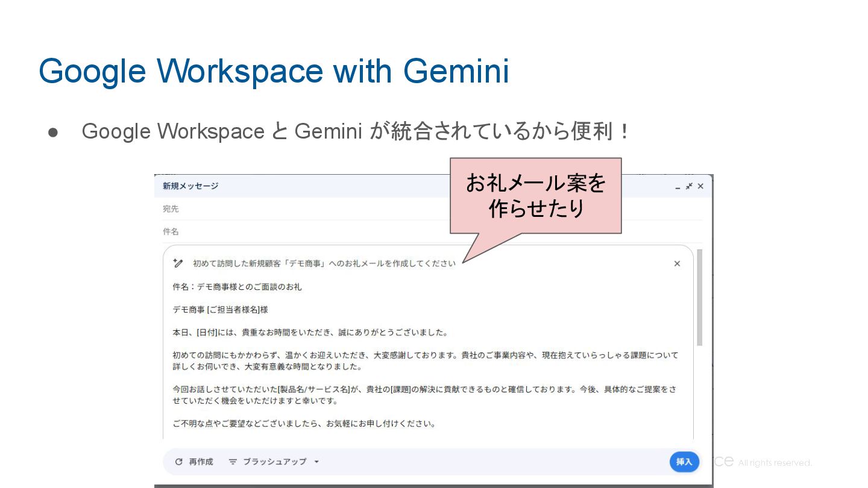Close the 新規メッセージ compose window
The width and height of the screenshot is (868, 488).
click(x=700, y=187)
